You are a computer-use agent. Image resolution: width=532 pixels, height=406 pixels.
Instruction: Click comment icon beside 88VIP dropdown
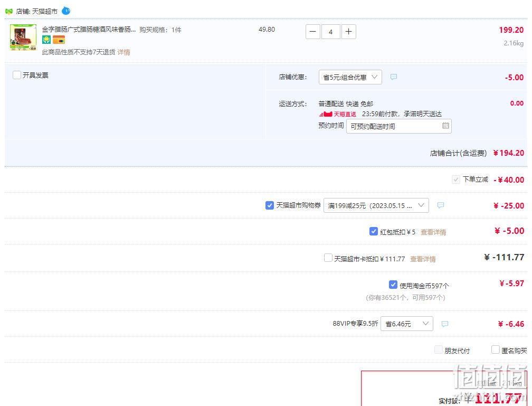[445, 324]
